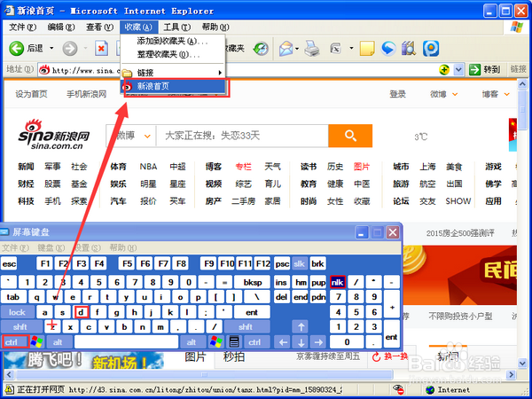Click the 股票 link
Screen dimensions: 532x399
(x=52, y=184)
